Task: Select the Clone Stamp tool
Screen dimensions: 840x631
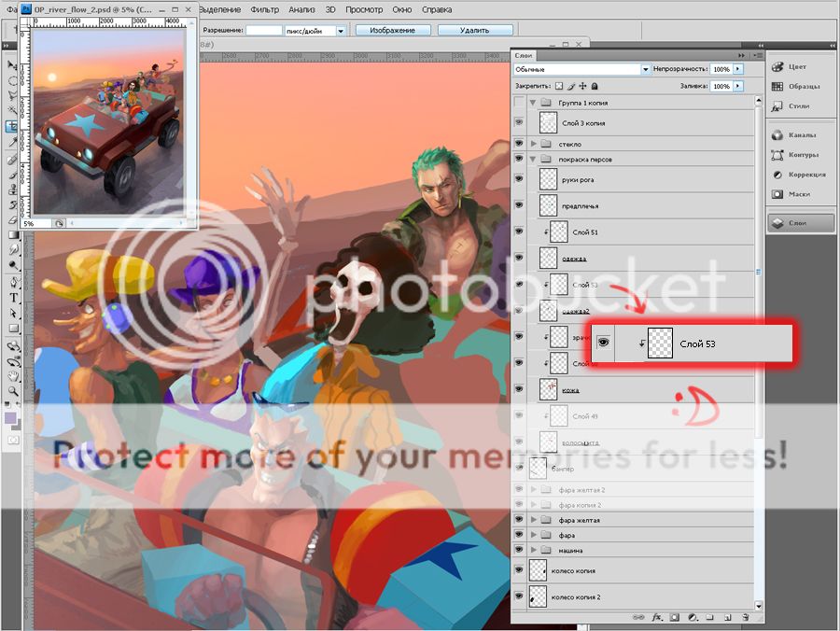Action: [12, 189]
